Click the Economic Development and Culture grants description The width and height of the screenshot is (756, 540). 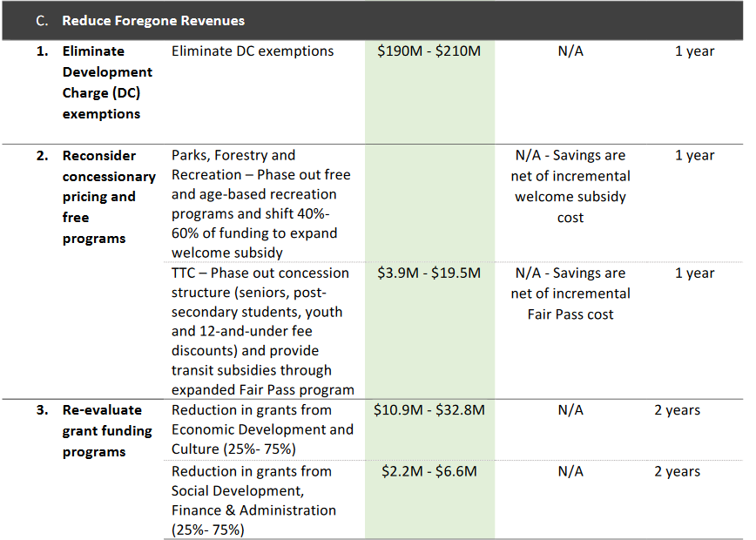(261, 429)
